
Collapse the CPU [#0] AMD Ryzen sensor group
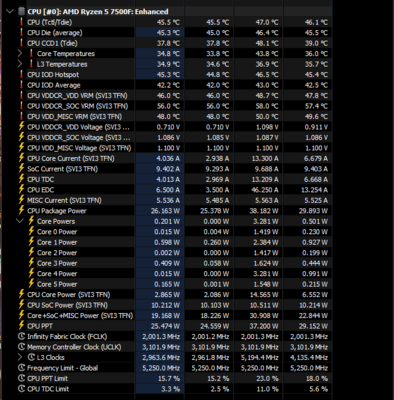click(x=10, y=11)
